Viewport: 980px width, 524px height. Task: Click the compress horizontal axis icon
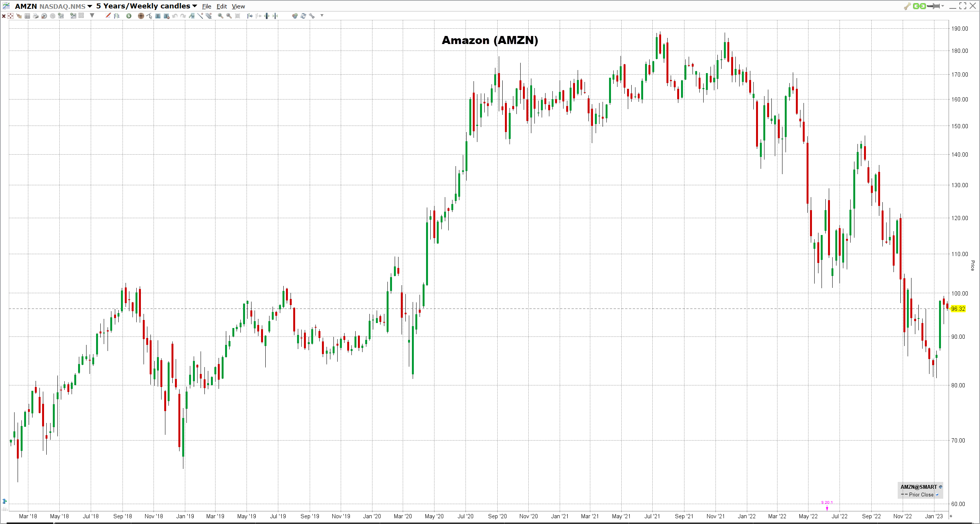pyautogui.click(x=275, y=16)
